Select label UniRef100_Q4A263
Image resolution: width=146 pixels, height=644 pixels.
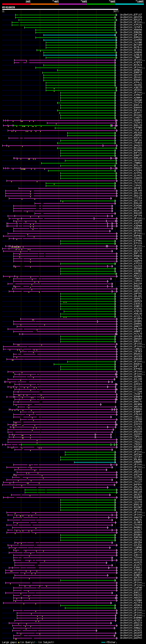(131, 145)
